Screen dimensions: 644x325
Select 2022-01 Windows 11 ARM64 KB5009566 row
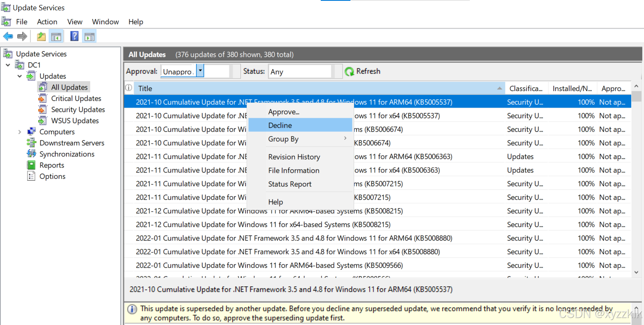[x=378, y=265]
